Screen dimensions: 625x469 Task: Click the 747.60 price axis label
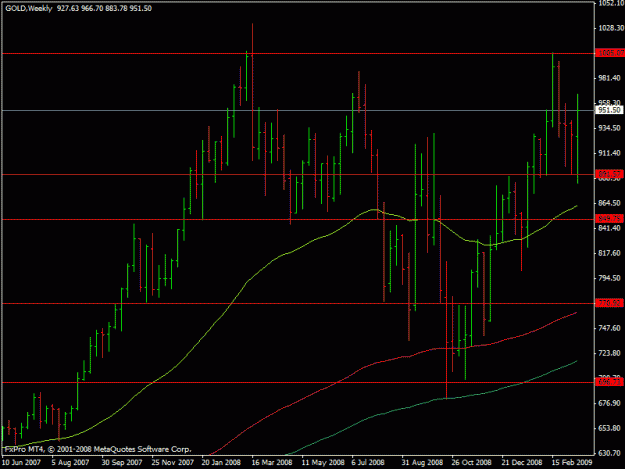(609, 328)
